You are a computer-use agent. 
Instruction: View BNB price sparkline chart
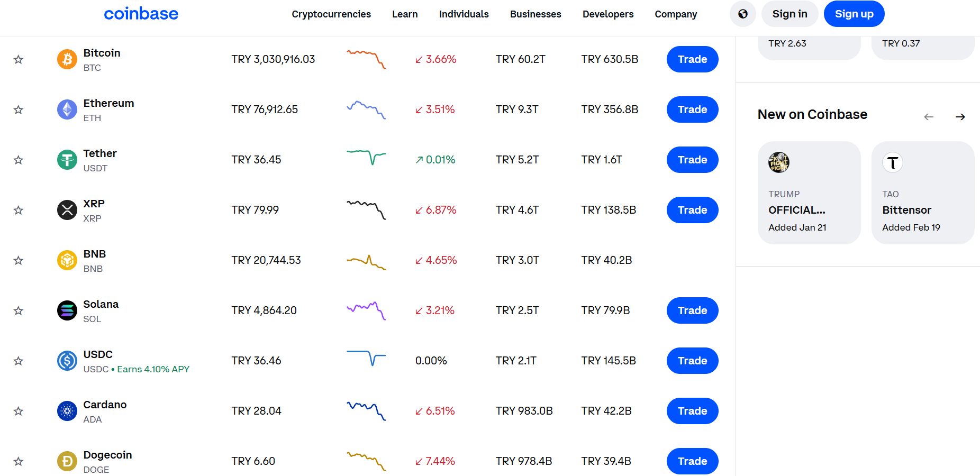(366, 262)
